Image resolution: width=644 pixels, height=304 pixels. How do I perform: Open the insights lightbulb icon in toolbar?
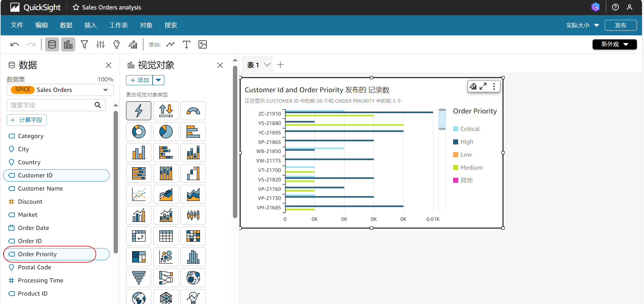[117, 44]
